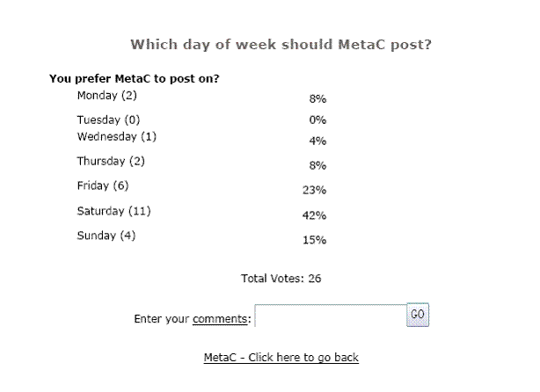Image resolution: width=540 pixels, height=392 pixels.
Task: Click the 0% result for Tuesday
Action: [318, 120]
